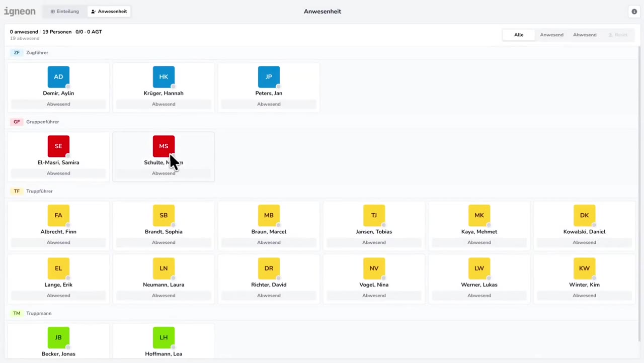Select the LH avatar for Hoffmann, Lea

[x=164, y=338]
